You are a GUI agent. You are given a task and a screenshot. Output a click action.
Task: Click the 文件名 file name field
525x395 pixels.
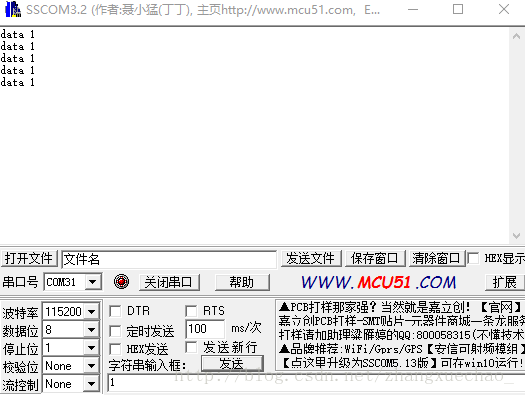point(169,259)
